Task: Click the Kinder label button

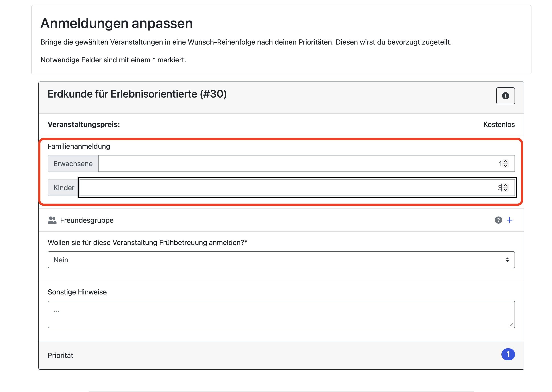Action: point(64,188)
